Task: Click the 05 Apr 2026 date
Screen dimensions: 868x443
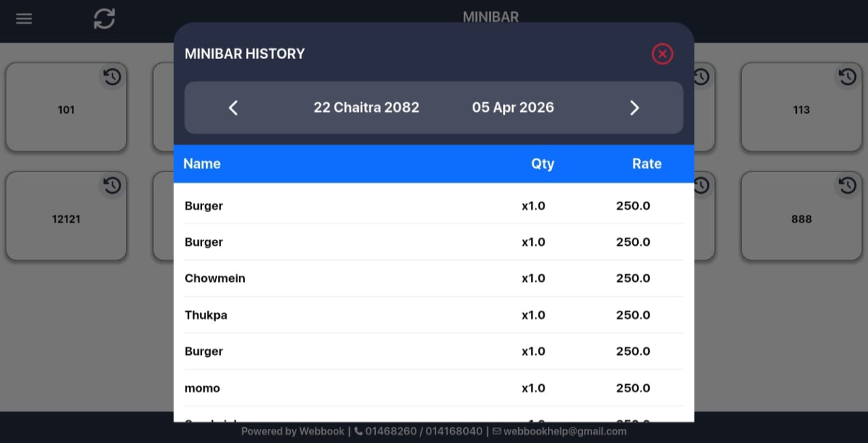Action: pyautogui.click(x=513, y=108)
